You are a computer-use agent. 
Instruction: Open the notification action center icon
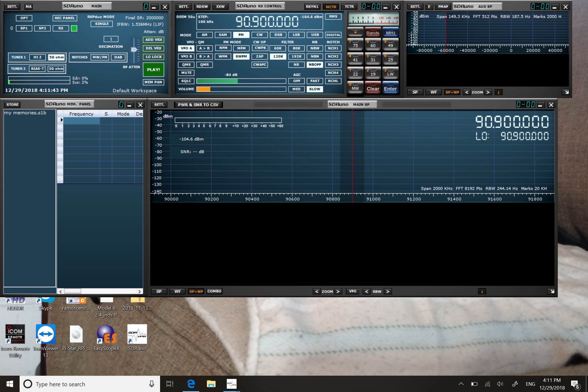tap(575, 384)
